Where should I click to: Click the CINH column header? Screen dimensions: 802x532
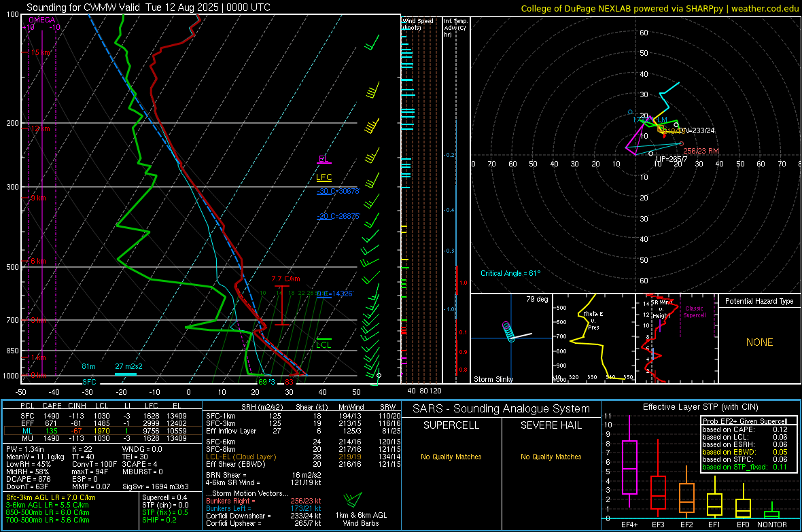pyautogui.click(x=77, y=406)
